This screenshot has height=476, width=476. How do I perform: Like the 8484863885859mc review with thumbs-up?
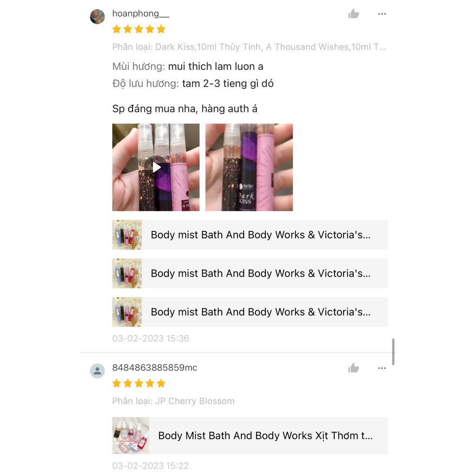pyautogui.click(x=353, y=368)
